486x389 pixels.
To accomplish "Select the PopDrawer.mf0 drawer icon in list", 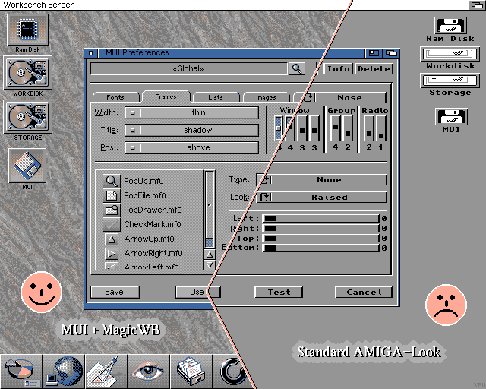I will click(x=111, y=210).
